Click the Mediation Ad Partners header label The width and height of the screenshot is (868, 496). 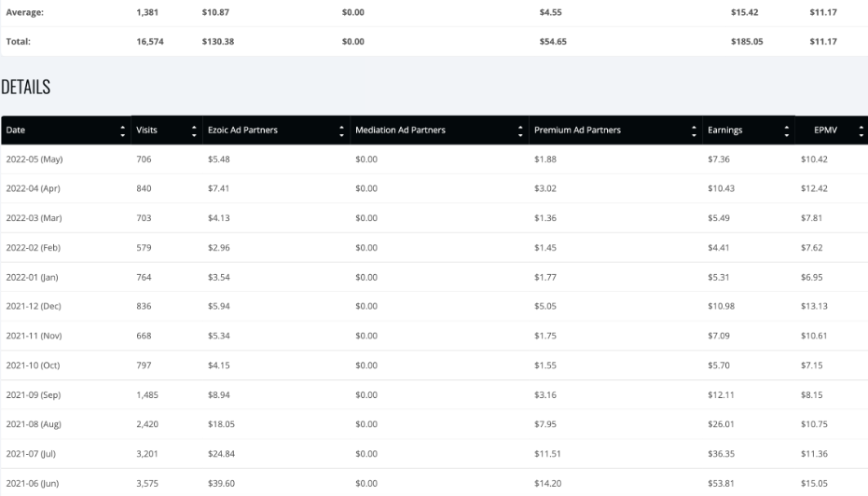pos(400,131)
